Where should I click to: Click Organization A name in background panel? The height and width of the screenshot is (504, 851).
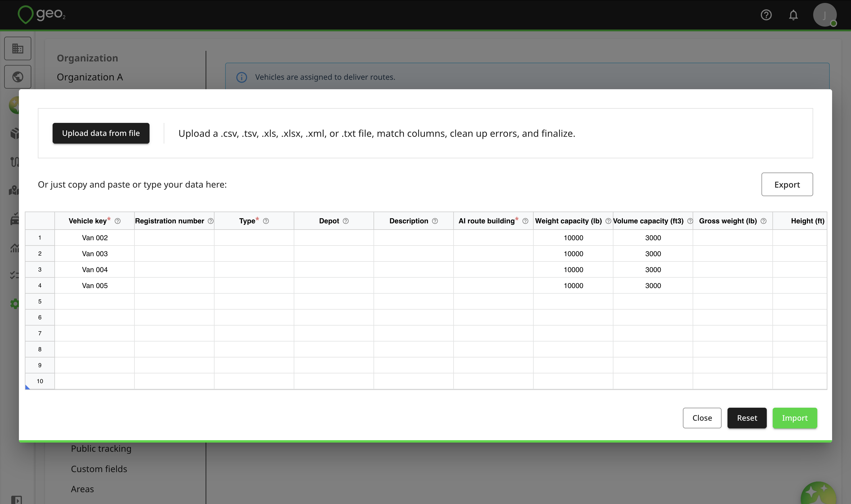click(x=90, y=77)
